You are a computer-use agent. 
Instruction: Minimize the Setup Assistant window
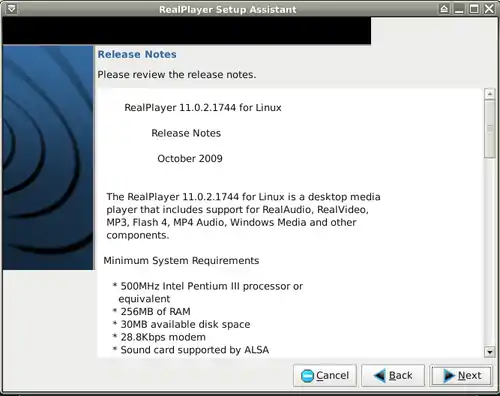pos(459,9)
